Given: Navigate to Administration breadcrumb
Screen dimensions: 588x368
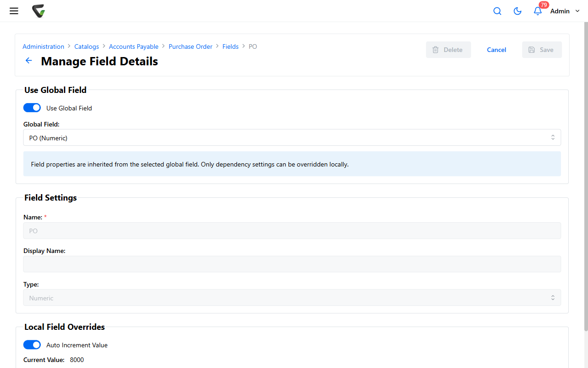Looking at the screenshot, I should [43, 46].
